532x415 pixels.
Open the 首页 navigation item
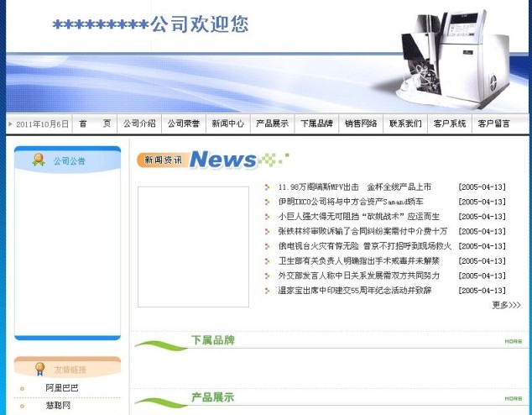click(x=94, y=123)
